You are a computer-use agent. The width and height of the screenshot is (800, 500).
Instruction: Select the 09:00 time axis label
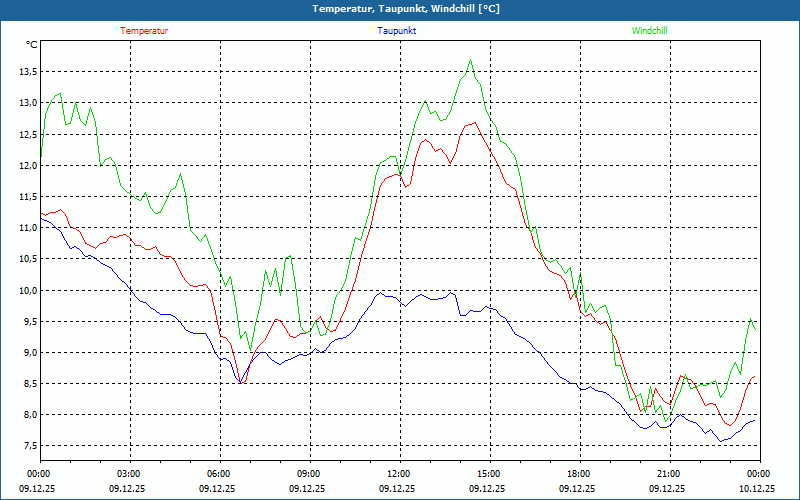click(309, 473)
